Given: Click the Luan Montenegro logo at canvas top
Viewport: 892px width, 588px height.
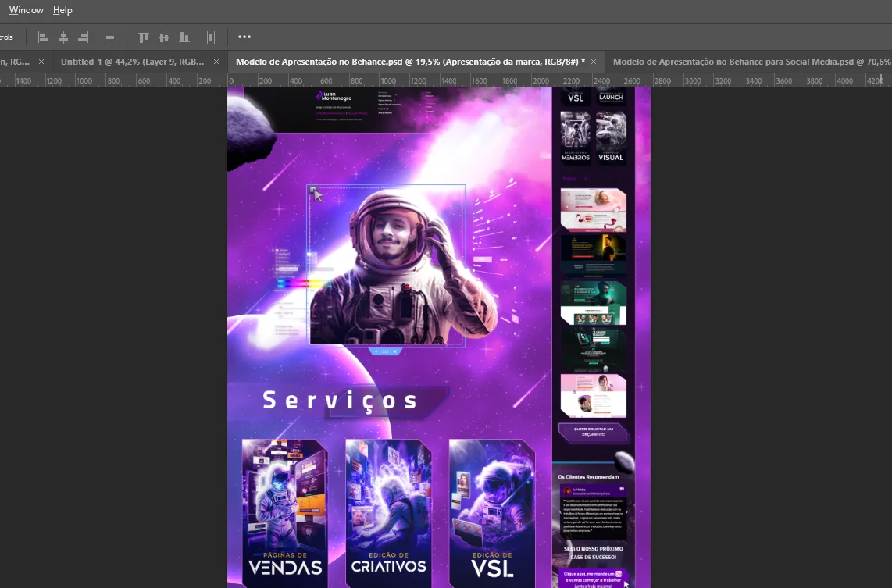Looking at the screenshot, I should (x=334, y=97).
